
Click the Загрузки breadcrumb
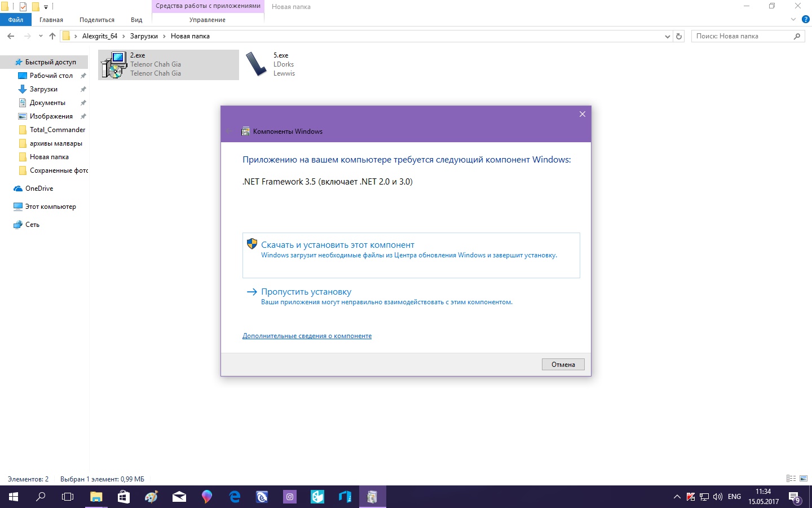click(x=144, y=36)
